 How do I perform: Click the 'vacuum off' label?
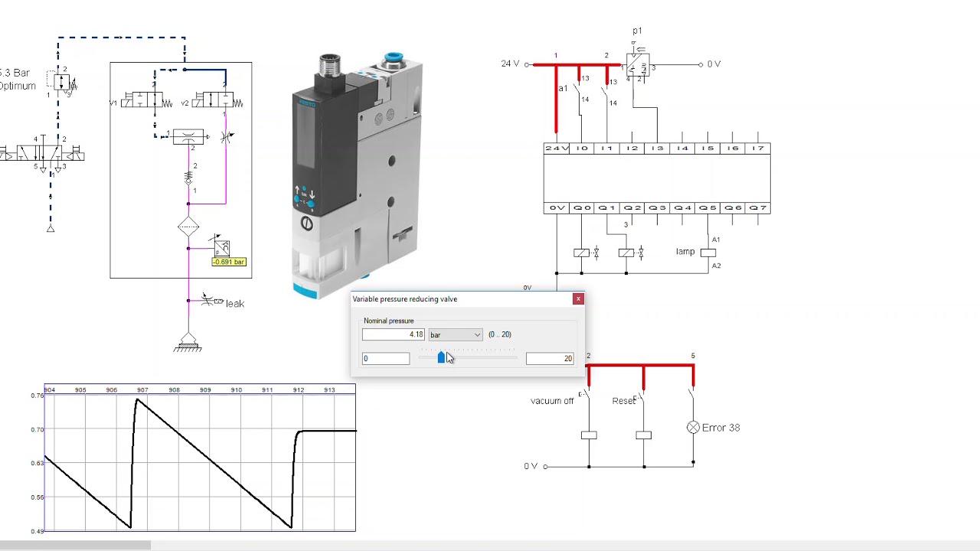(552, 401)
